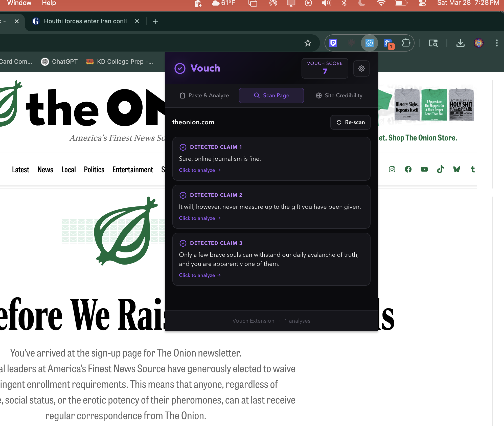Open the Politics section
The height and width of the screenshot is (426, 504).
tap(94, 170)
